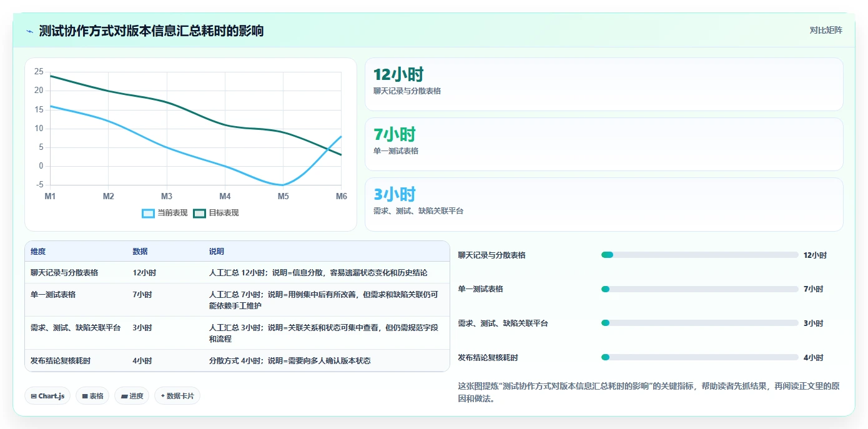Viewport: 868px width, 429px height.
Task: Click the 对比矩阵 label in header
Action: click(x=826, y=31)
